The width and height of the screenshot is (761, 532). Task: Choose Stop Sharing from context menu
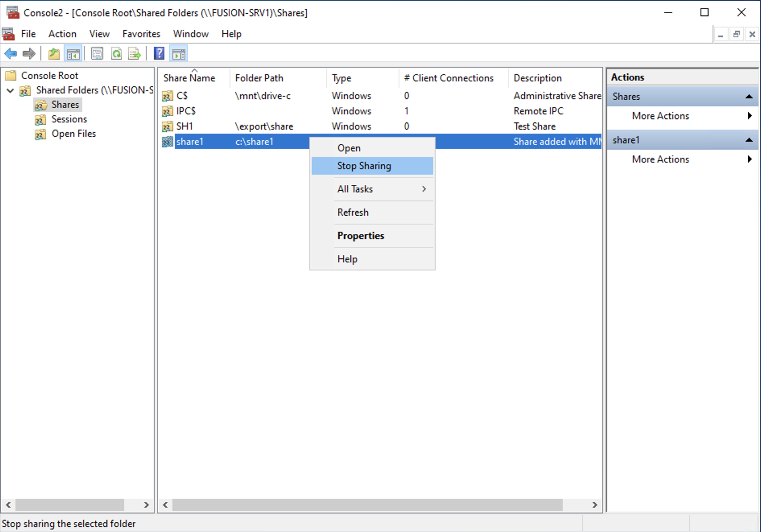[364, 166]
